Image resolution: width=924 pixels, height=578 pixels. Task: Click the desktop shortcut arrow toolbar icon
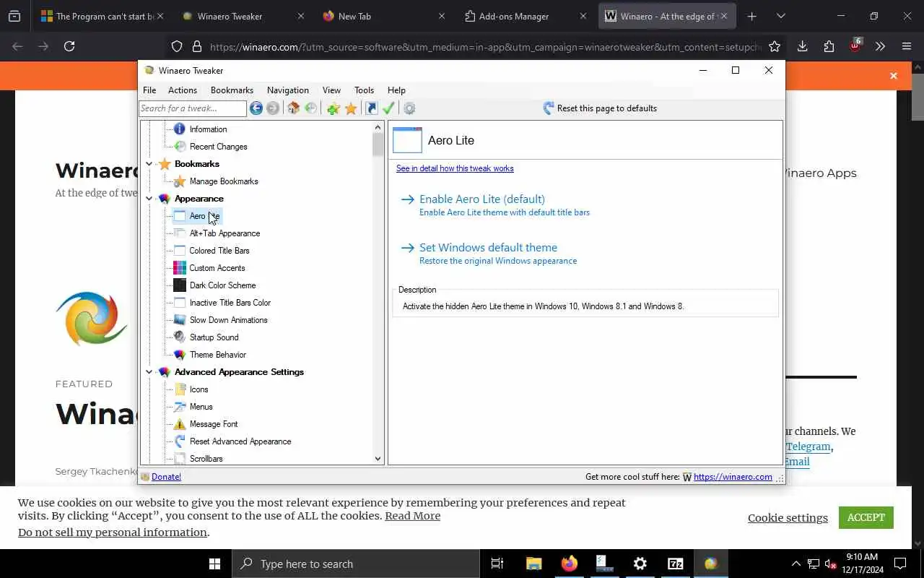click(x=372, y=108)
